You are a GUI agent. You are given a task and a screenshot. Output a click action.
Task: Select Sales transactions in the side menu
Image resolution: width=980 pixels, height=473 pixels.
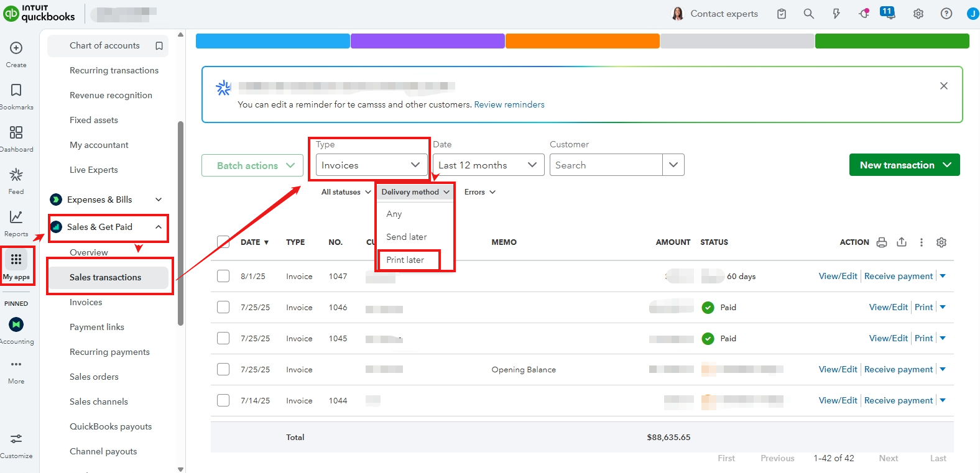tap(106, 277)
